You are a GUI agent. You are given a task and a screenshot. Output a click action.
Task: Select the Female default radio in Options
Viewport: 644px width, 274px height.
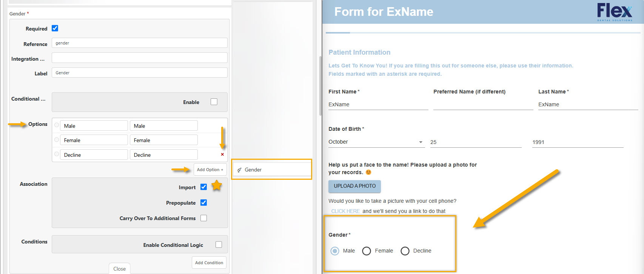[x=57, y=139]
